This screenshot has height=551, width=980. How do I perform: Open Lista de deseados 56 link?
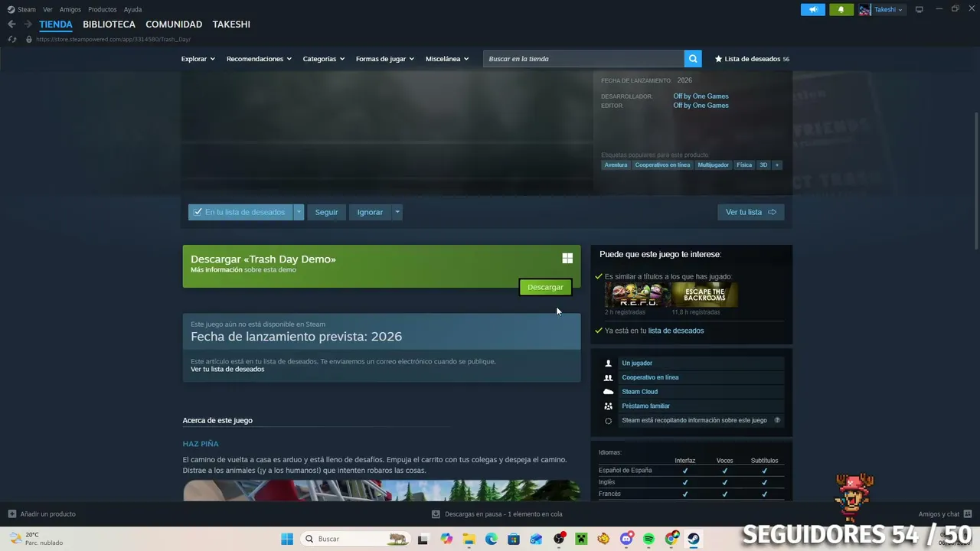click(752, 59)
